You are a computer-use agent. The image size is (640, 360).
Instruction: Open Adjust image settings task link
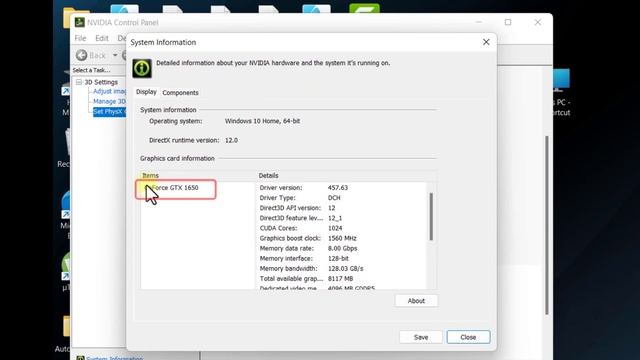109,91
